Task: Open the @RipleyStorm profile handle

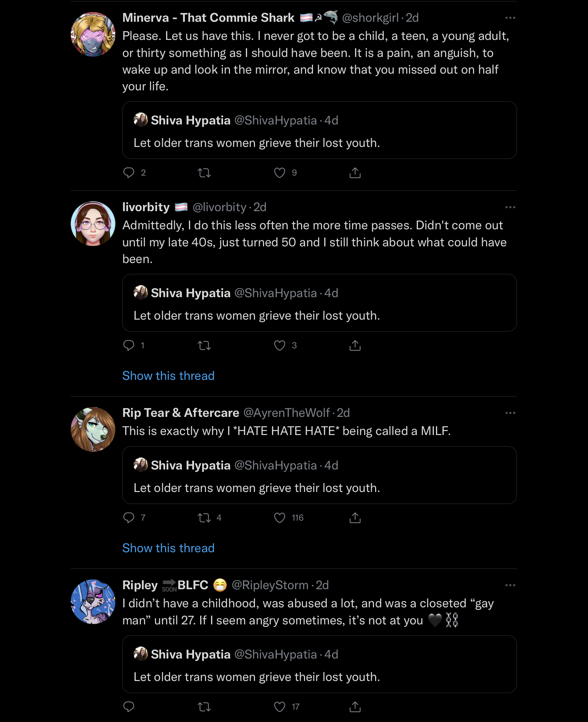Action: [x=270, y=585]
